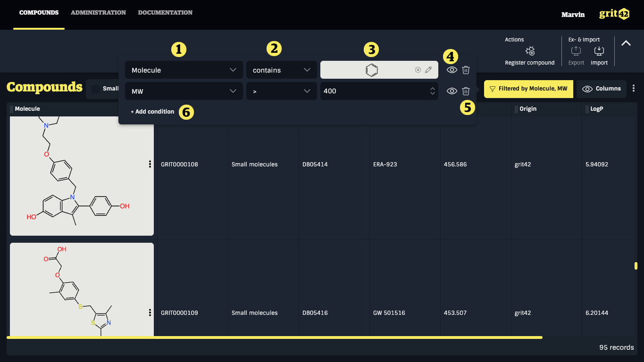Click the grit42 logo
The image size is (644, 362).
pyautogui.click(x=614, y=14)
